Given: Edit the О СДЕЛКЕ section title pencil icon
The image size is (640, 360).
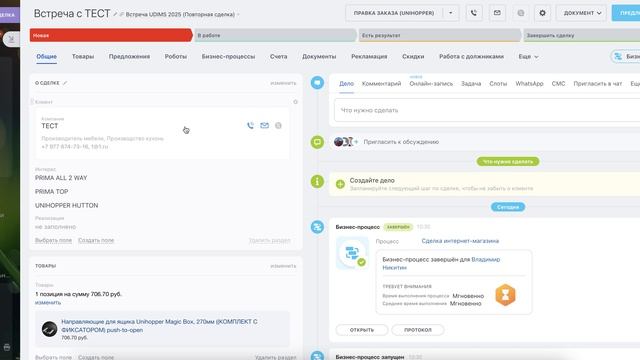Looking at the screenshot, I should pyautogui.click(x=65, y=83).
